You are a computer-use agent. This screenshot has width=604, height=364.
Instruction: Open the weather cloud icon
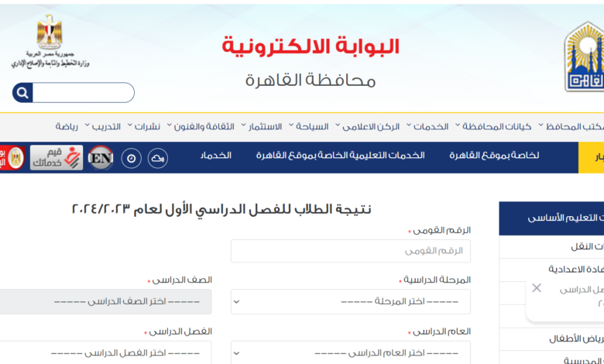(157, 158)
